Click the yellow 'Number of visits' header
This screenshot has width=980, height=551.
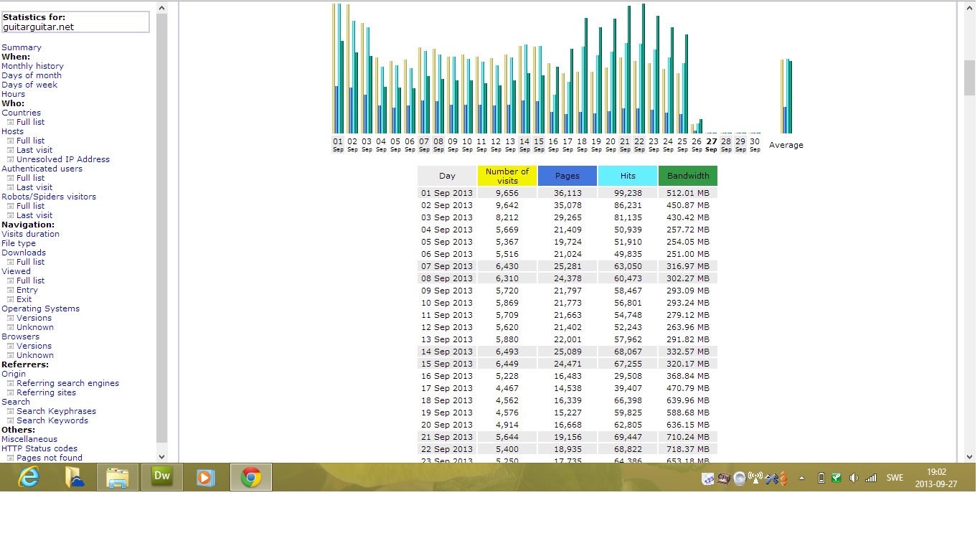507,176
